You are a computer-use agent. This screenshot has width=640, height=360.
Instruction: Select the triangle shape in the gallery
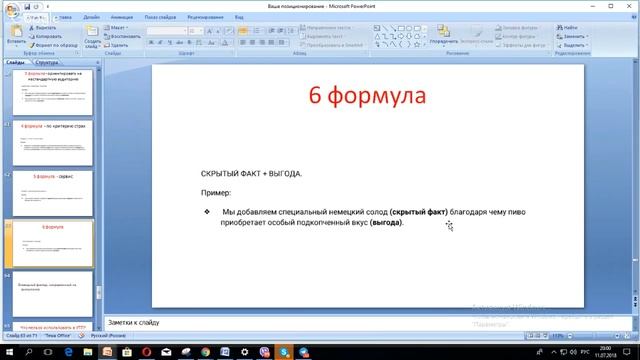click(377, 36)
